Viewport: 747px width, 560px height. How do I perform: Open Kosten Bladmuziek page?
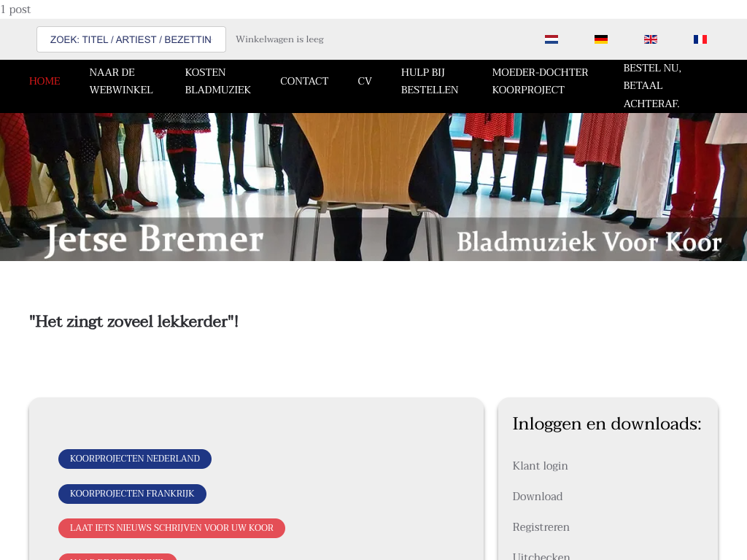[217, 81]
